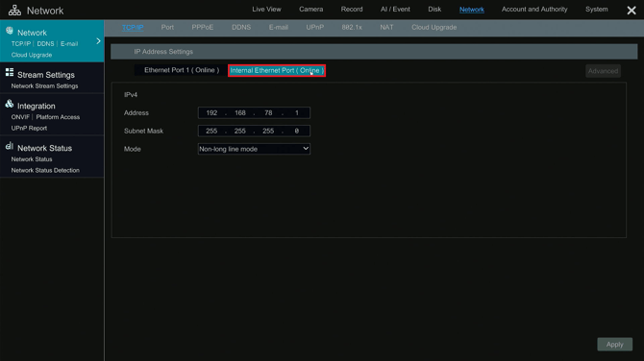Click ONVIF link under Integration
Image resolution: width=644 pixels, height=361 pixels.
tap(20, 117)
